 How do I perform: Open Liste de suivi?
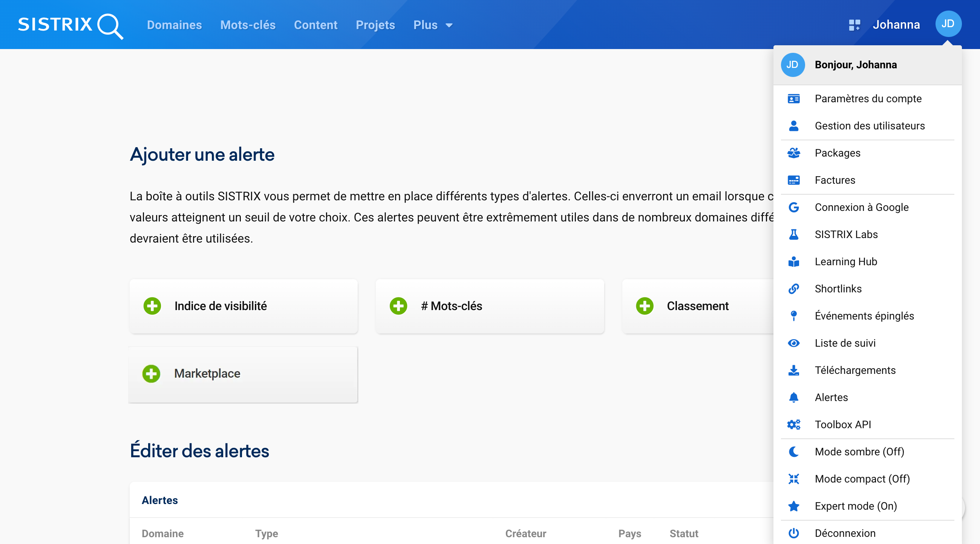tap(867, 343)
